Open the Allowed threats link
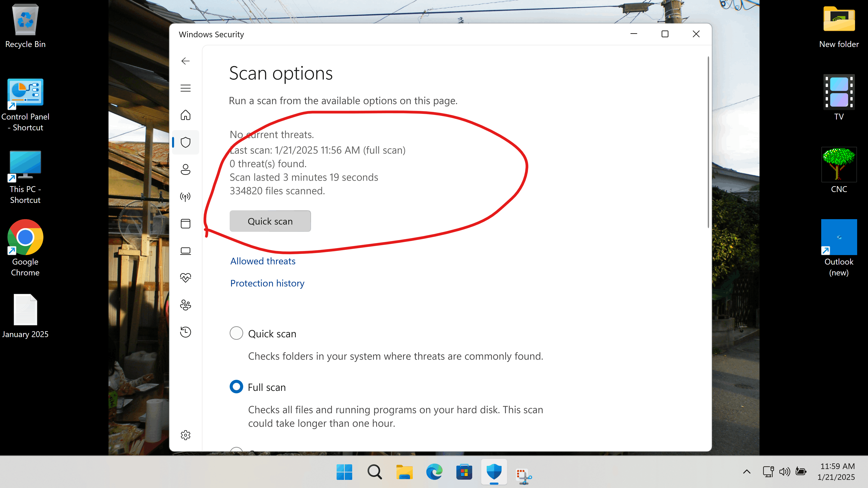868x488 pixels. click(x=263, y=261)
